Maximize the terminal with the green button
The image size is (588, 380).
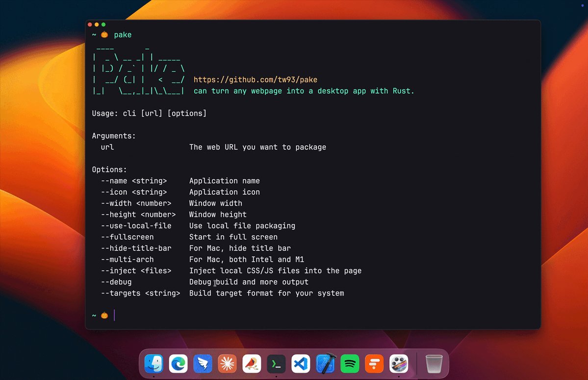[x=103, y=25]
